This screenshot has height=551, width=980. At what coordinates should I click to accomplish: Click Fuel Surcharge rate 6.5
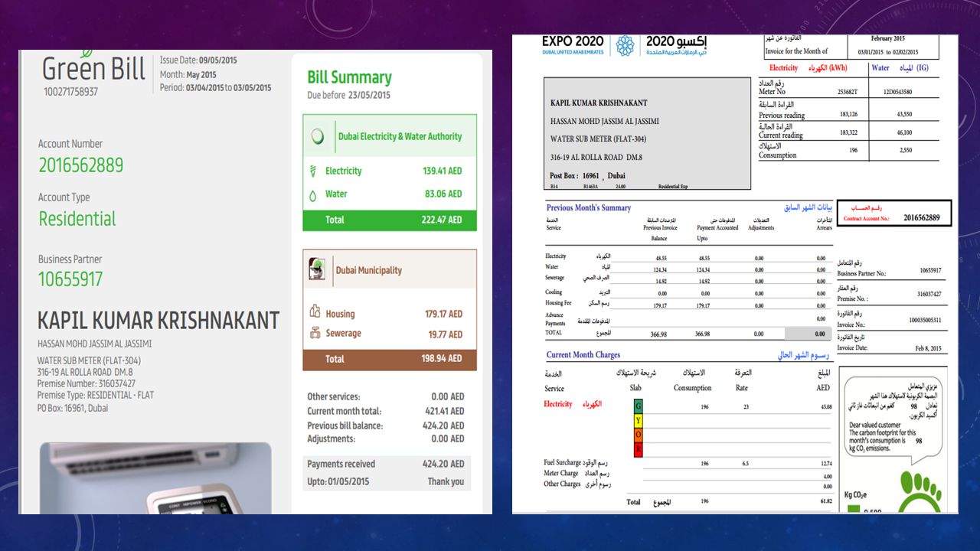(x=745, y=464)
